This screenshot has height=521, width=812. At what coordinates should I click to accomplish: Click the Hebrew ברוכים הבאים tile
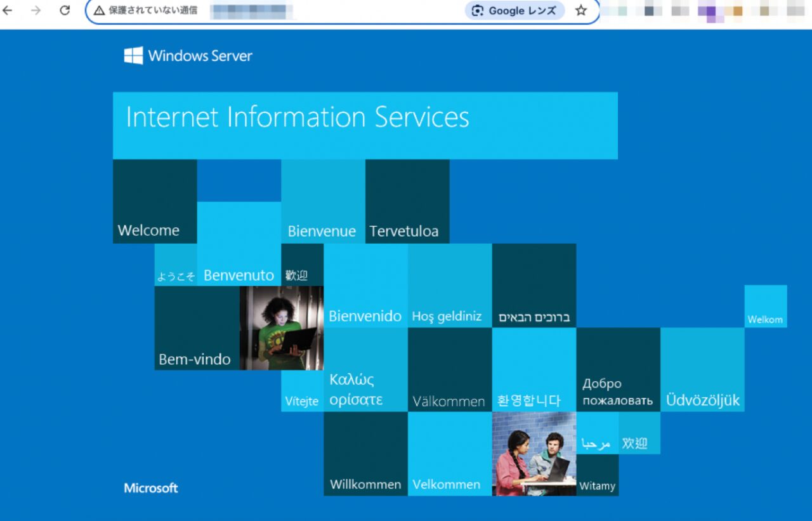coord(534,286)
